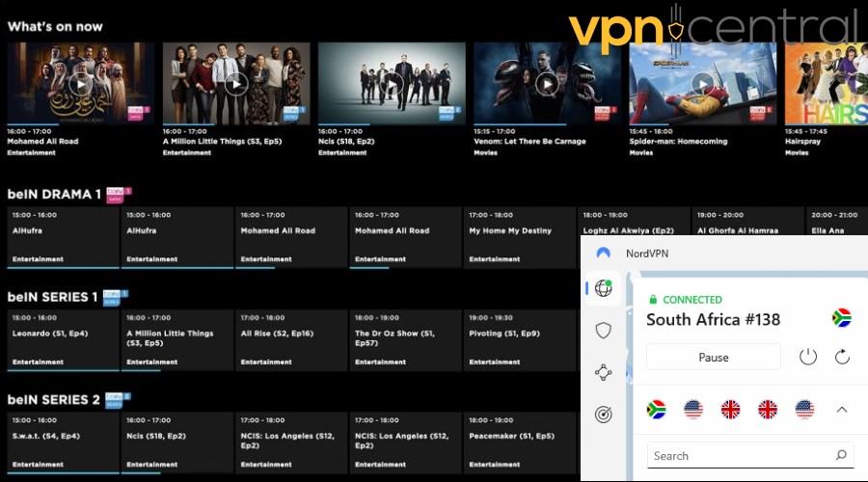Play the Ncis S18 Ep2 thumbnail

[x=392, y=84]
